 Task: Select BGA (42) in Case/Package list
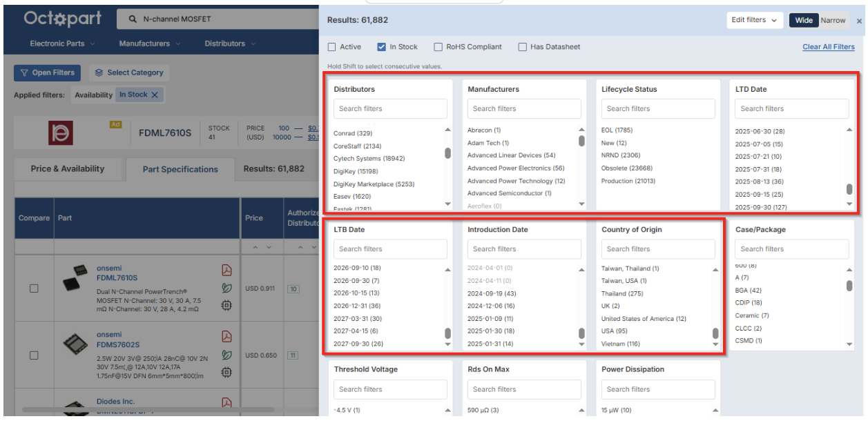(x=749, y=291)
